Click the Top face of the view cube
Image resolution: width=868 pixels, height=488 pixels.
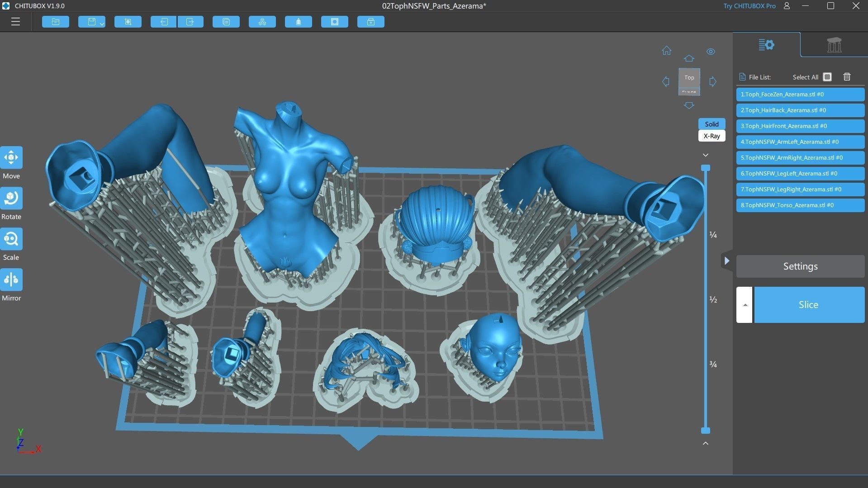coord(689,78)
